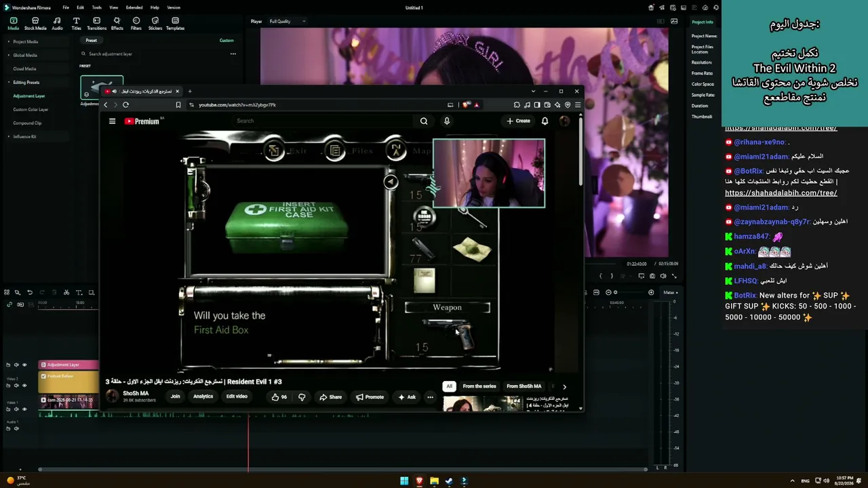
Task: Open more actions ellipsis beside Ask
Action: pyautogui.click(x=430, y=396)
